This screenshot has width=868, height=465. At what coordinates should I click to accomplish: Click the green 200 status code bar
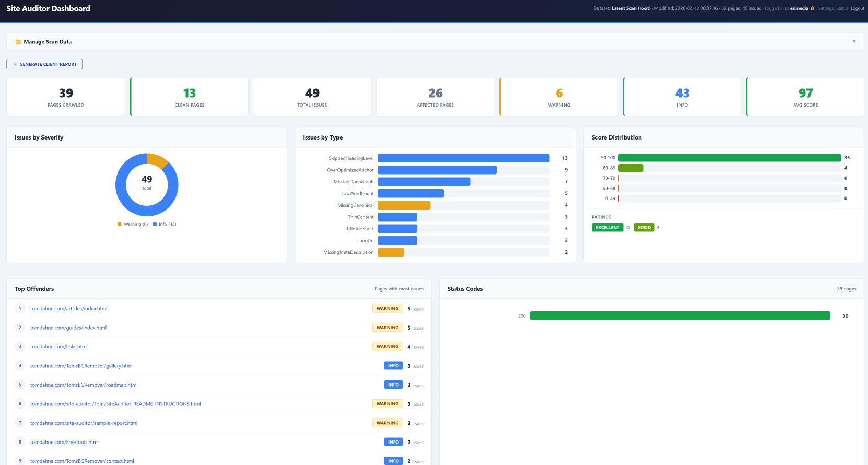tap(679, 316)
